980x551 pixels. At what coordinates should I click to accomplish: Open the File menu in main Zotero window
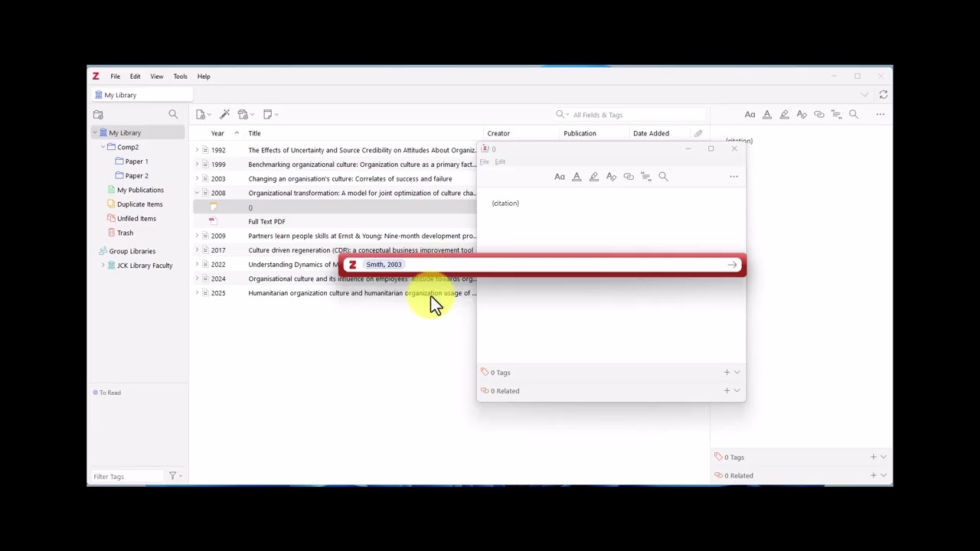(115, 77)
